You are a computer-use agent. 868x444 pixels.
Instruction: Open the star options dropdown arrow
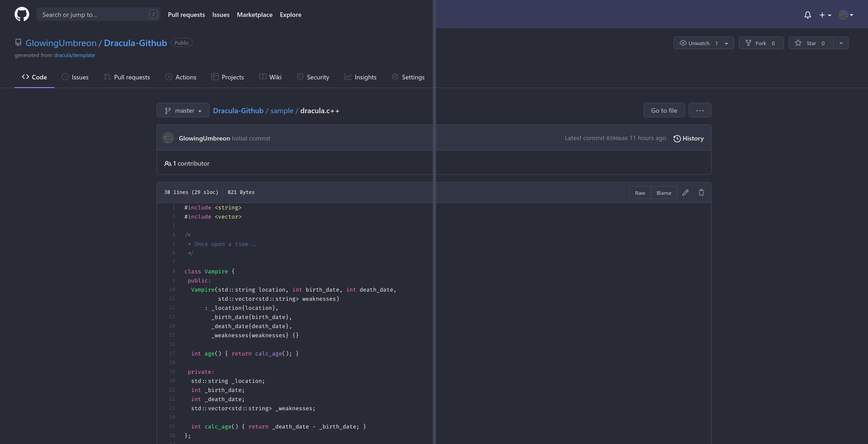841,43
